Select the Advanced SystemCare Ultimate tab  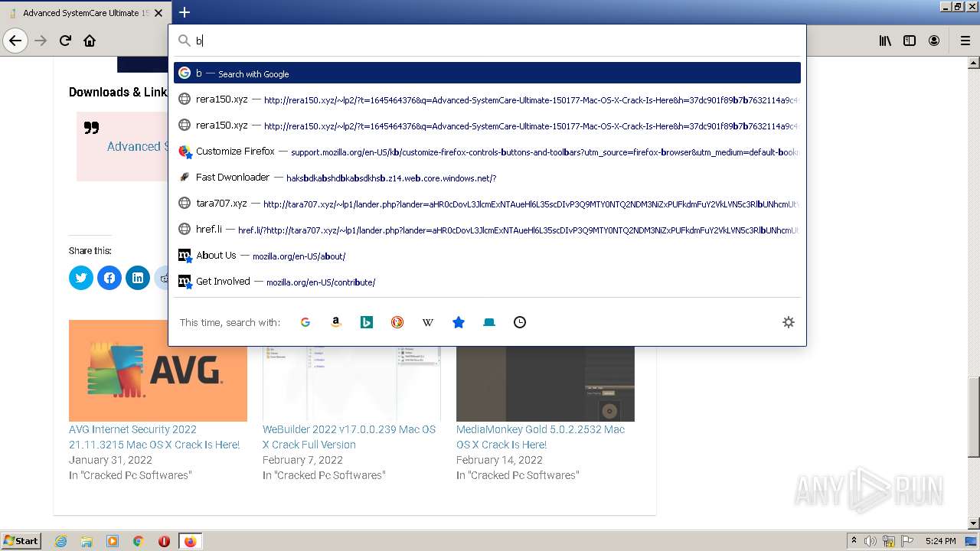tap(84, 13)
